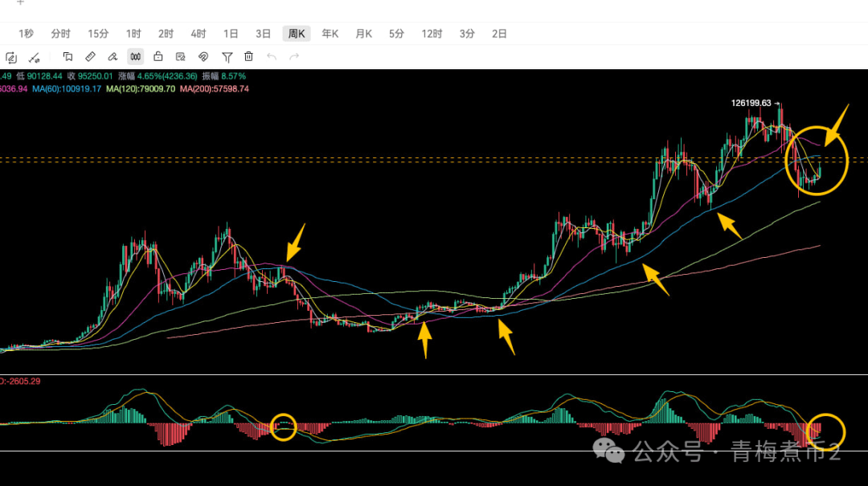Click the MA(120):79009.70 indicator label
This screenshot has width=868, height=486.
click(x=141, y=88)
